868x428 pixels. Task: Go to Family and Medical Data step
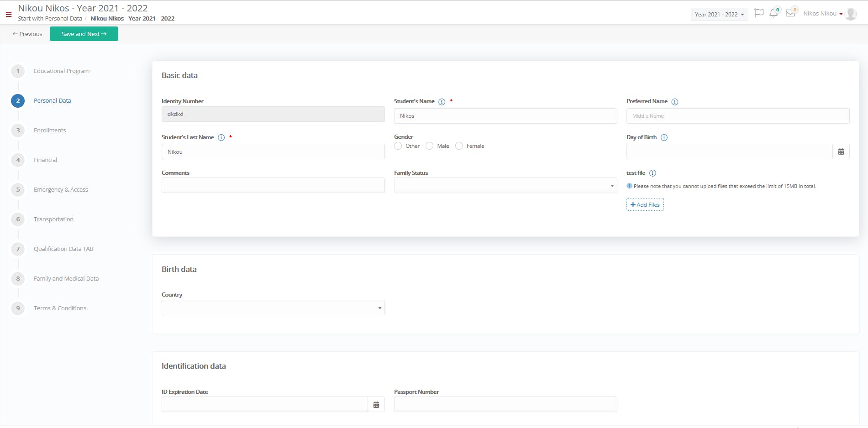pyautogui.click(x=66, y=278)
